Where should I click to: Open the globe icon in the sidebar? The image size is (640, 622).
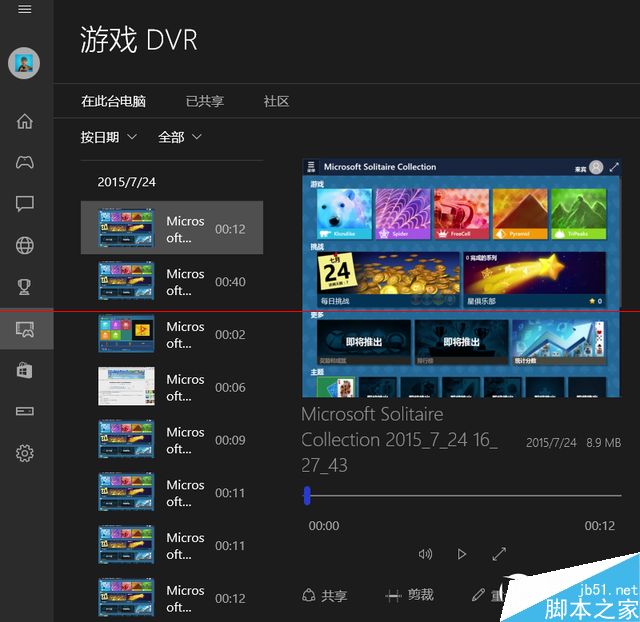pyautogui.click(x=25, y=246)
